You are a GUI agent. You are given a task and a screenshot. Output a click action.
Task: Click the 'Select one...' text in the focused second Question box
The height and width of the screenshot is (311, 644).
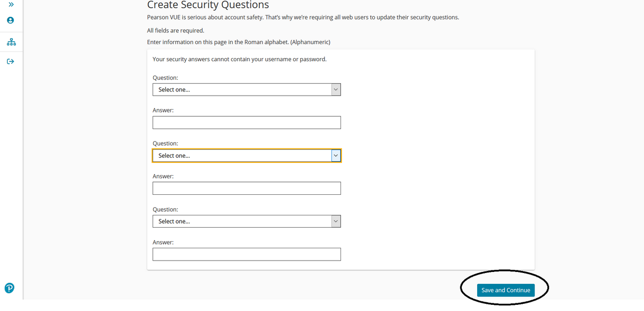pos(174,155)
